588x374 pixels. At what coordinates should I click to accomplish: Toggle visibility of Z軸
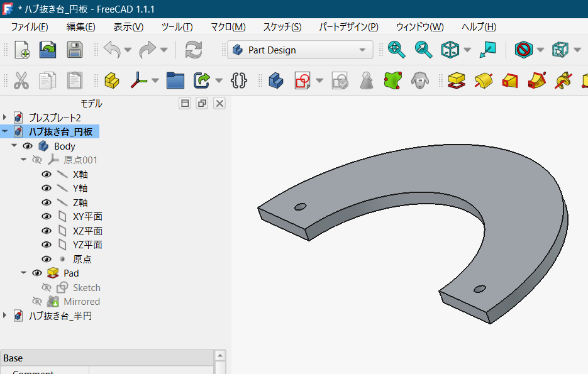pos(46,202)
